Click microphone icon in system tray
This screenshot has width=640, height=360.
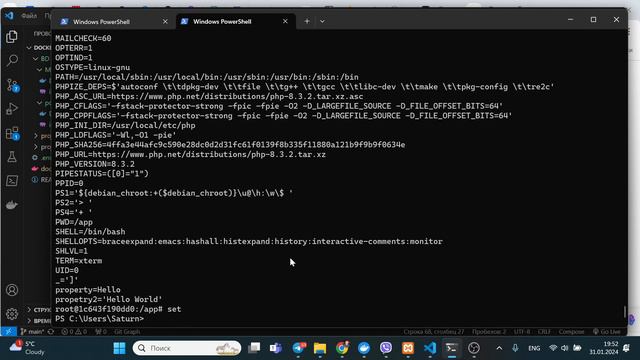coord(515,348)
